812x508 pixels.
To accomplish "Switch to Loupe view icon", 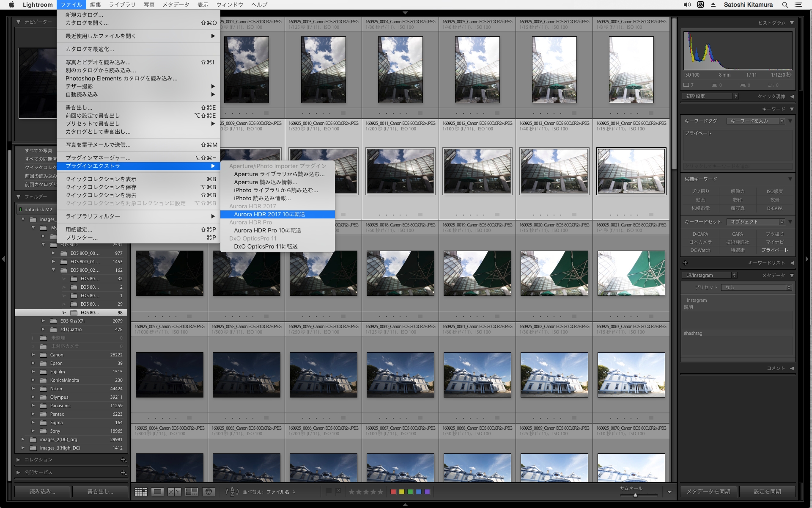I will click(x=158, y=492).
